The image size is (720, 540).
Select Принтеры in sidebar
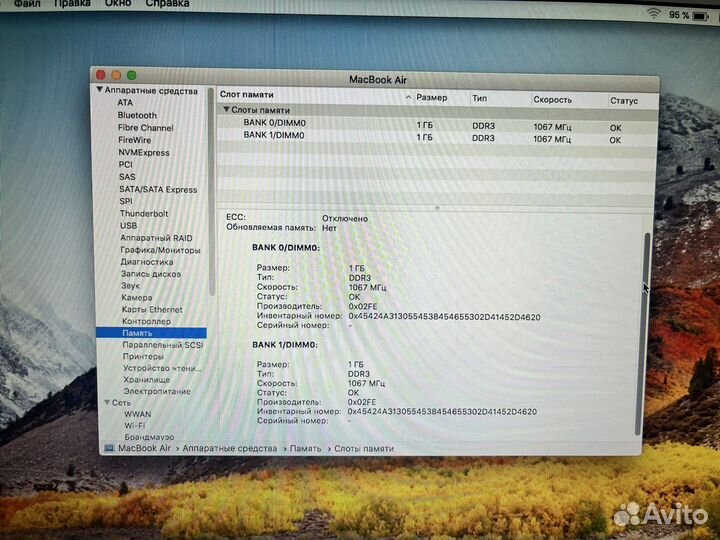(143, 356)
